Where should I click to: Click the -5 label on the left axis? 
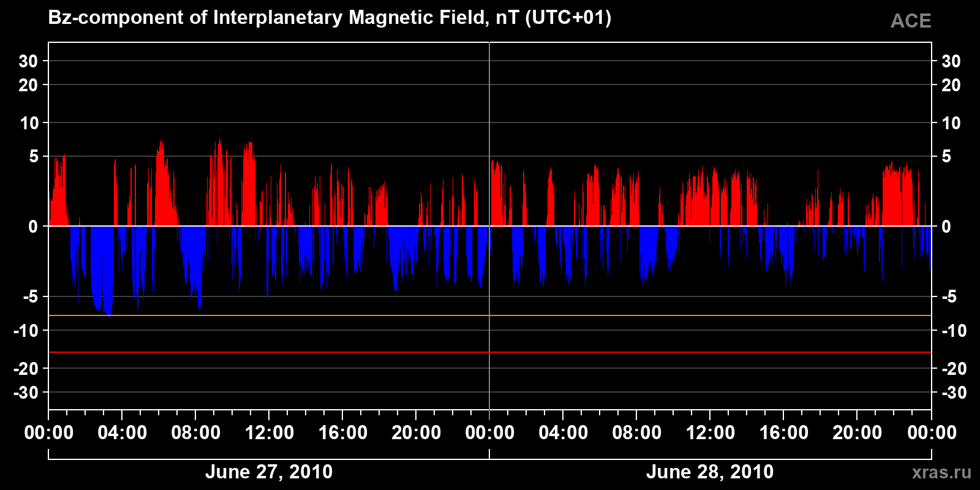(x=31, y=297)
